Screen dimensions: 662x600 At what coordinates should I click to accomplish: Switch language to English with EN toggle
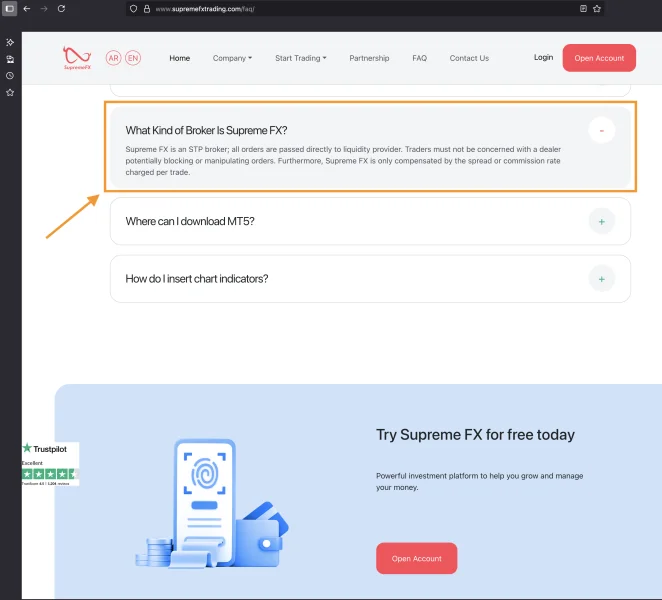pyautogui.click(x=133, y=58)
